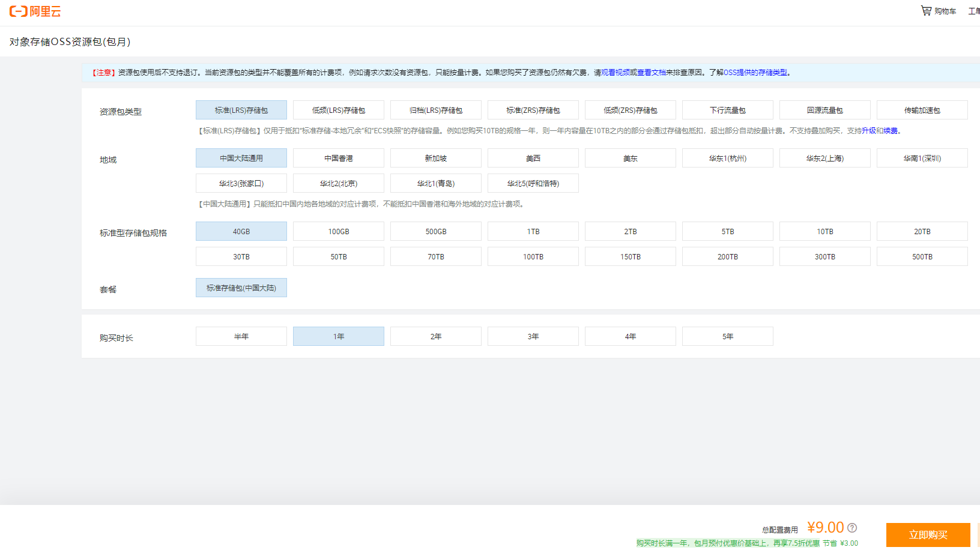Select region 中国大陆通用
This screenshot has height=556, width=980.
241,158
